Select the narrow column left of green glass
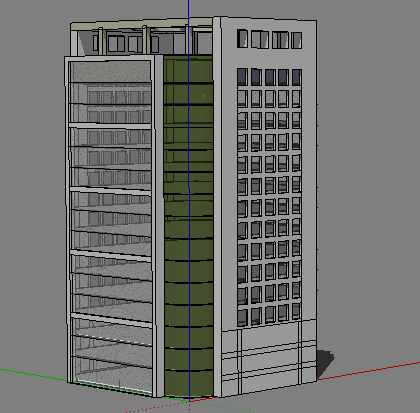 (159, 227)
